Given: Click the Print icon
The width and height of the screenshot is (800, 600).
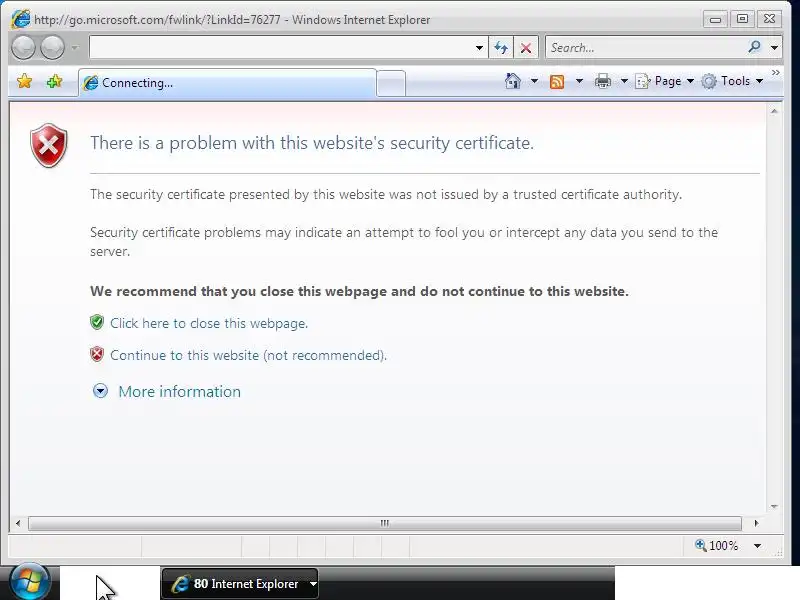Looking at the screenshot, I should [603, 81].
